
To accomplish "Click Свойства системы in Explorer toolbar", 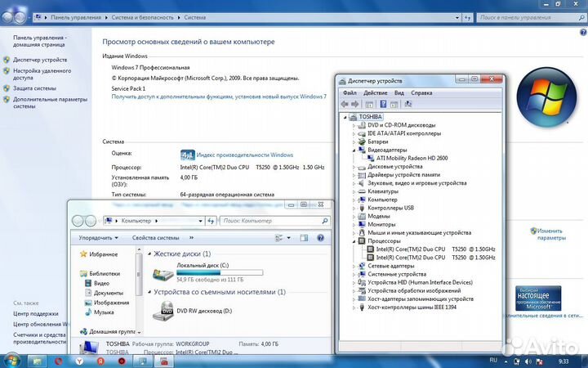I will point(155,238).
